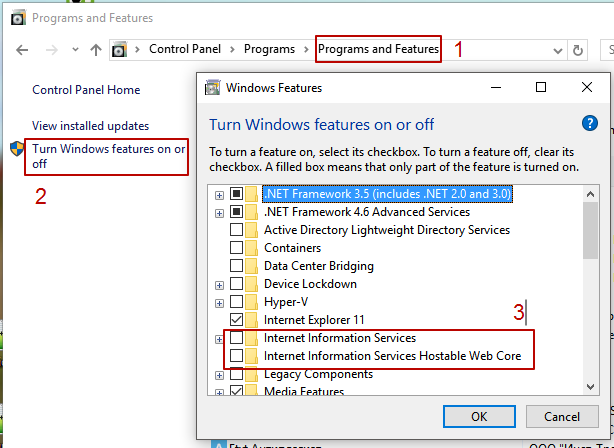Click the shield icon beside Turn Windows features

16,149
